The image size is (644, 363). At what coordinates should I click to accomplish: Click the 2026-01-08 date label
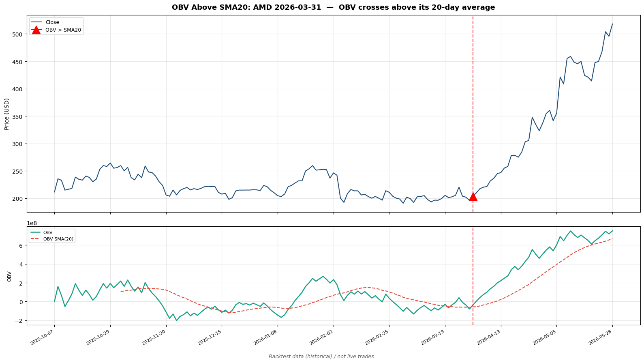pos(265,338)
